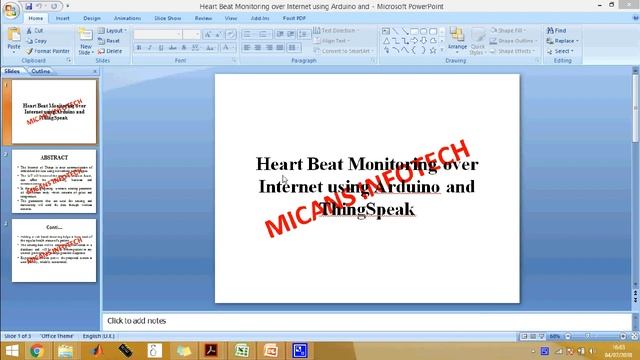Select the Isosceles Triangle shape

coord(386,40)
